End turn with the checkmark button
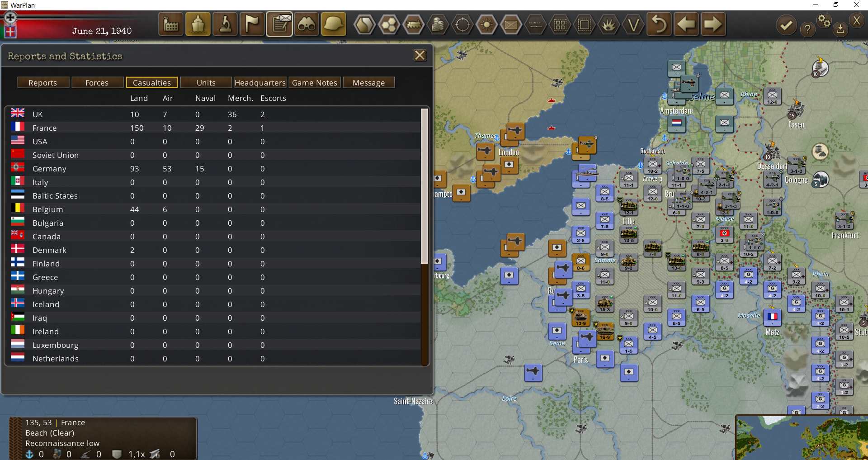868x460 pixels. tap(786, 25)
